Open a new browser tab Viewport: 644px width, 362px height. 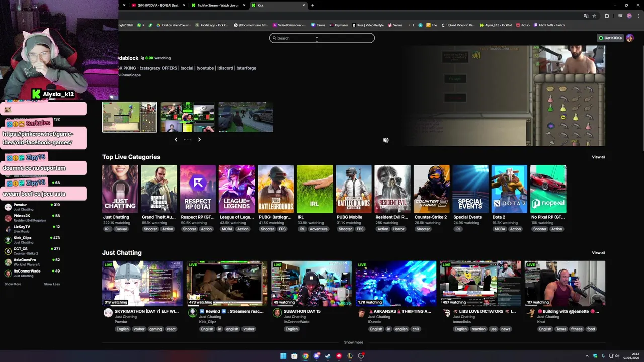[312, 5]
